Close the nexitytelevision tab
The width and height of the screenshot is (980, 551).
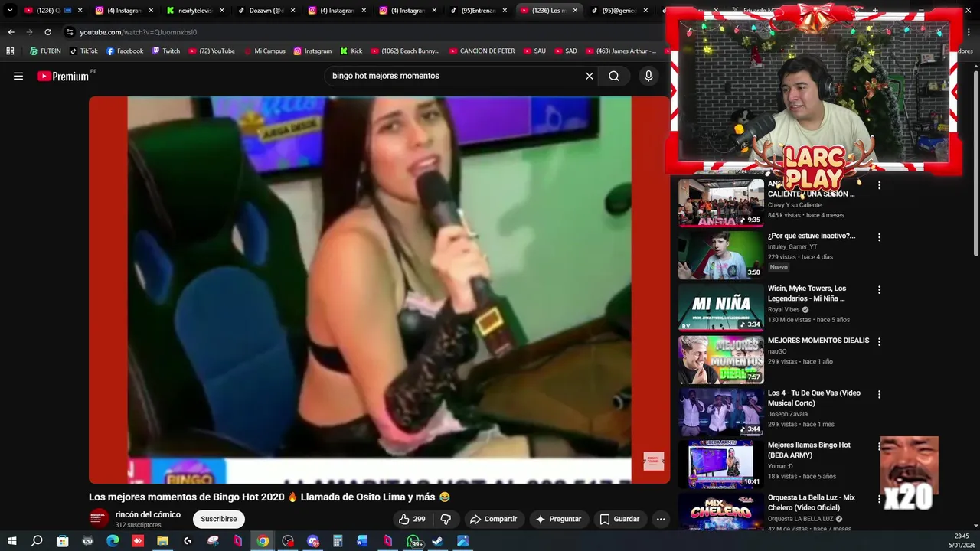click(x=222, y=11)
